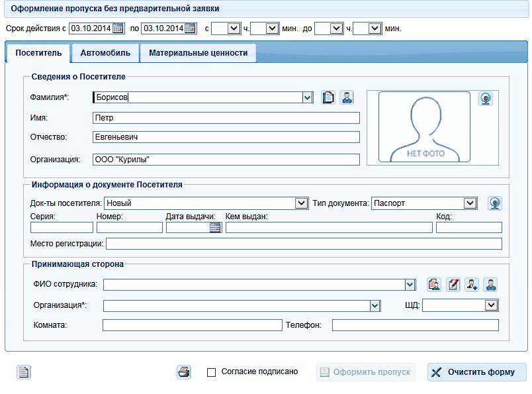Click webcam icon next to Тип документа
The height and width of the screenshot is (394, 532).
coord(495,203)
